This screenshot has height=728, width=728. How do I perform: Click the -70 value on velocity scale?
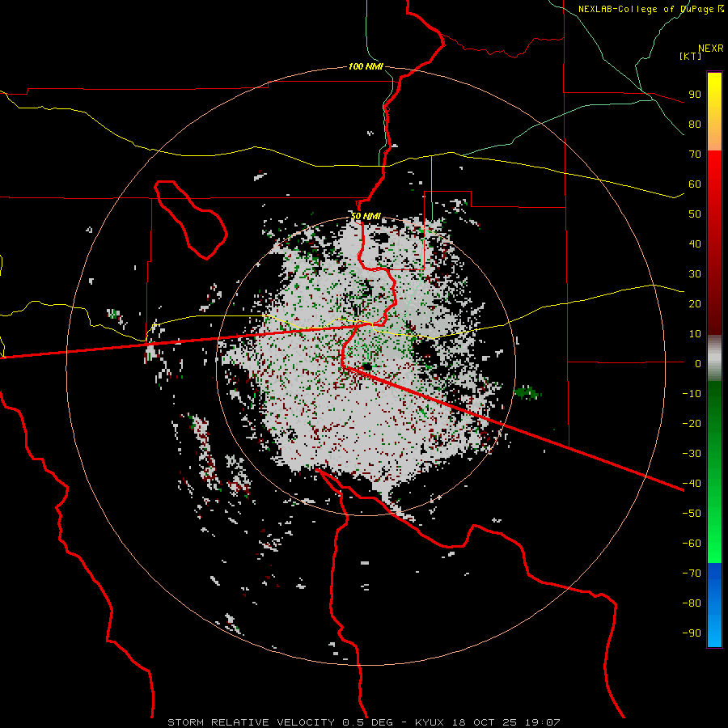pyautogui.click(x=692, y=573)
